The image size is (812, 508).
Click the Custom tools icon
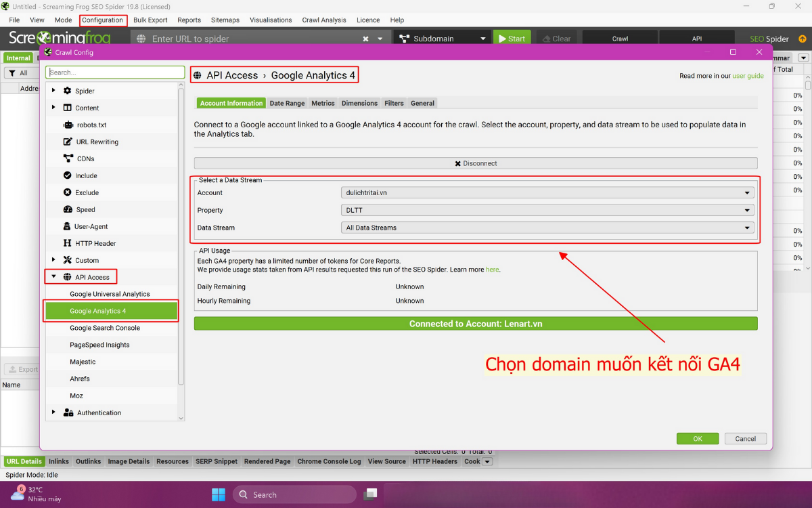tap(68, 260)
